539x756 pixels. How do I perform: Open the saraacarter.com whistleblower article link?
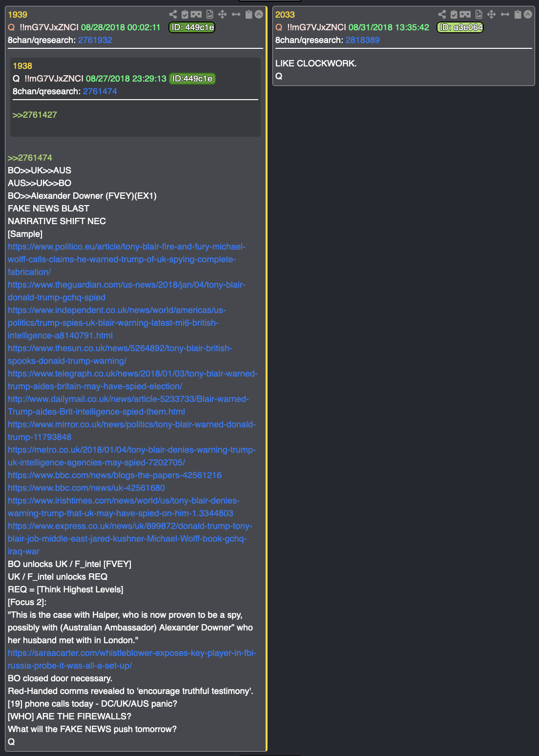point(132,659)
